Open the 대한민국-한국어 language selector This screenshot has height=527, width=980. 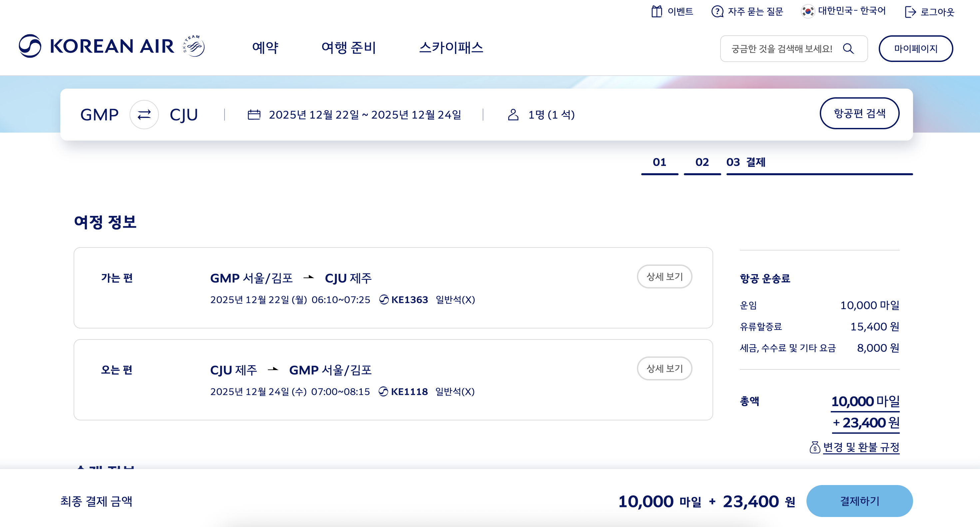(x=843, y=11)
